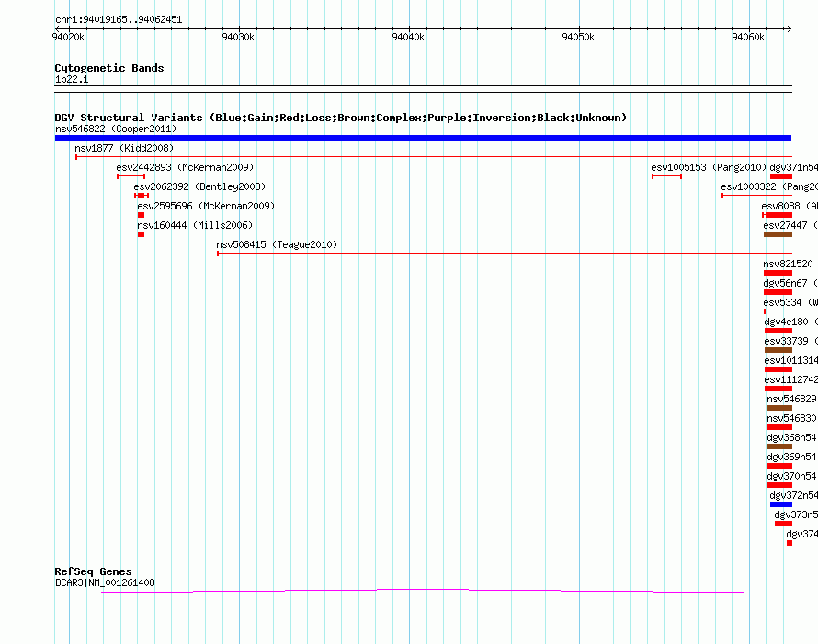Click the red bar under esv8088
This screenshot has height=644, width=818.
(x=778, y=215)
